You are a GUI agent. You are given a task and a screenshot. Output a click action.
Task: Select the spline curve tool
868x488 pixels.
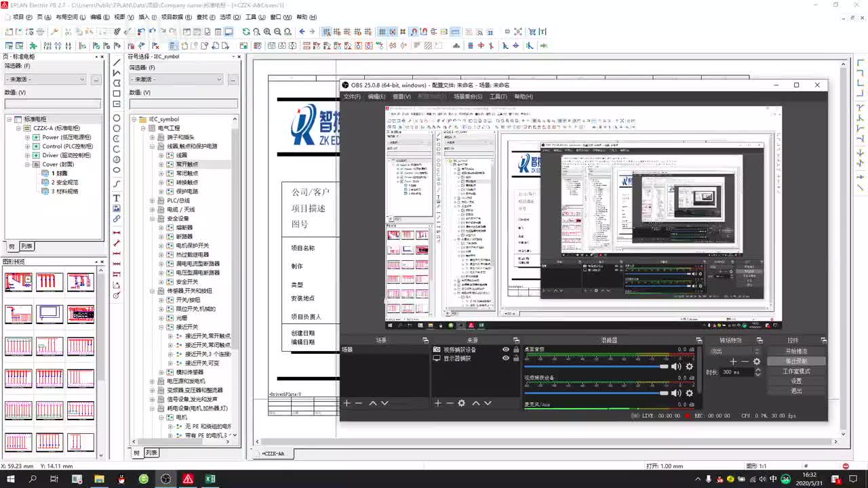(117, 184)
